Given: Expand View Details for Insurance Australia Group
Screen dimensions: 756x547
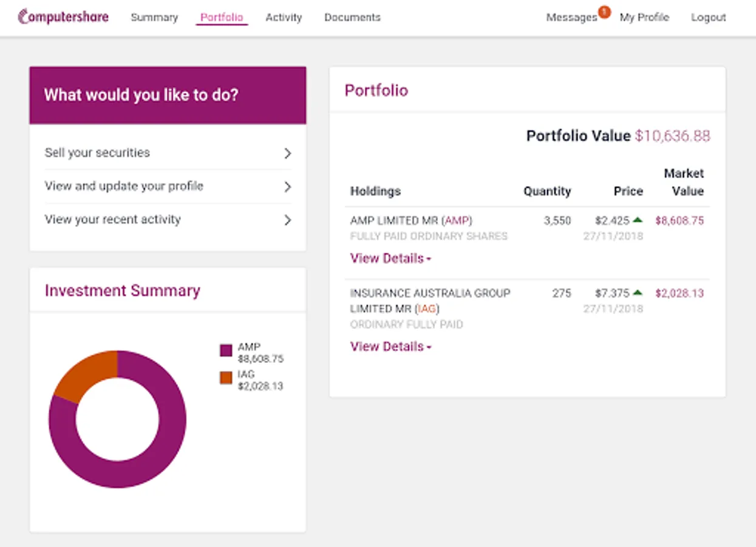Looking at the screenshot, I should (390, 347).
